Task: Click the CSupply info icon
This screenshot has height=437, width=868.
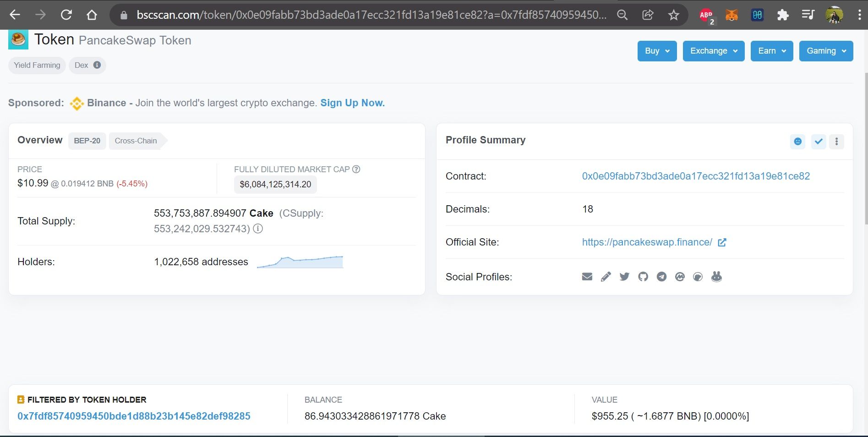Action: [x=258, y=229]
